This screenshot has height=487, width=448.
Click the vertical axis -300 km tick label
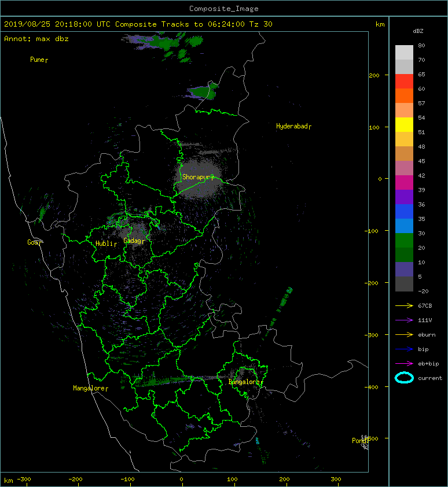(x=372, y=335)
